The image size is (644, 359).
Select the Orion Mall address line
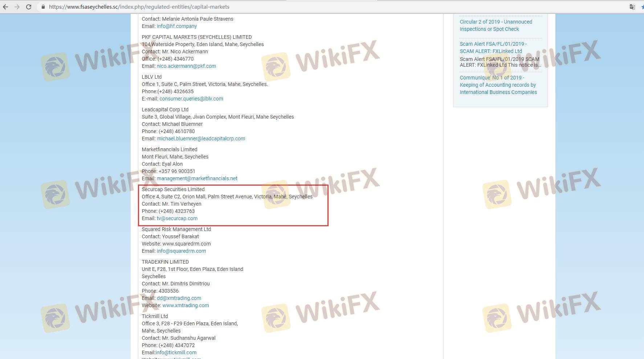(x=227, y=197)
